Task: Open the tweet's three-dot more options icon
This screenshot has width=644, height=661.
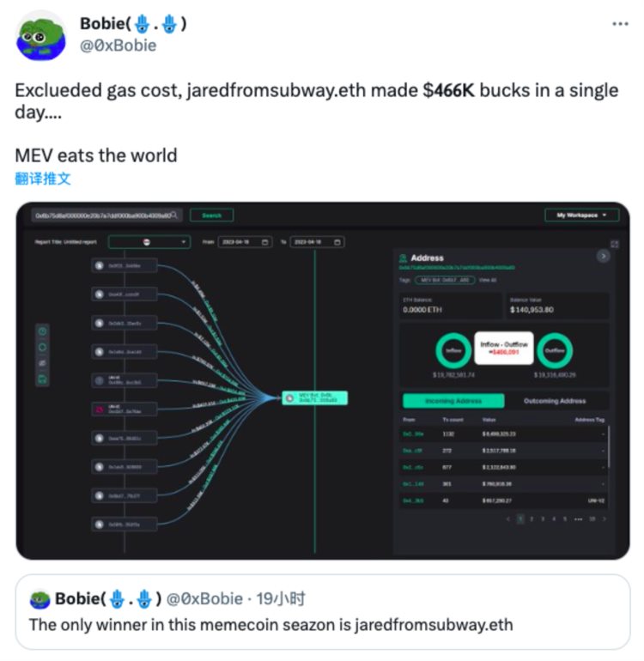Action: [x=619, y=24]
